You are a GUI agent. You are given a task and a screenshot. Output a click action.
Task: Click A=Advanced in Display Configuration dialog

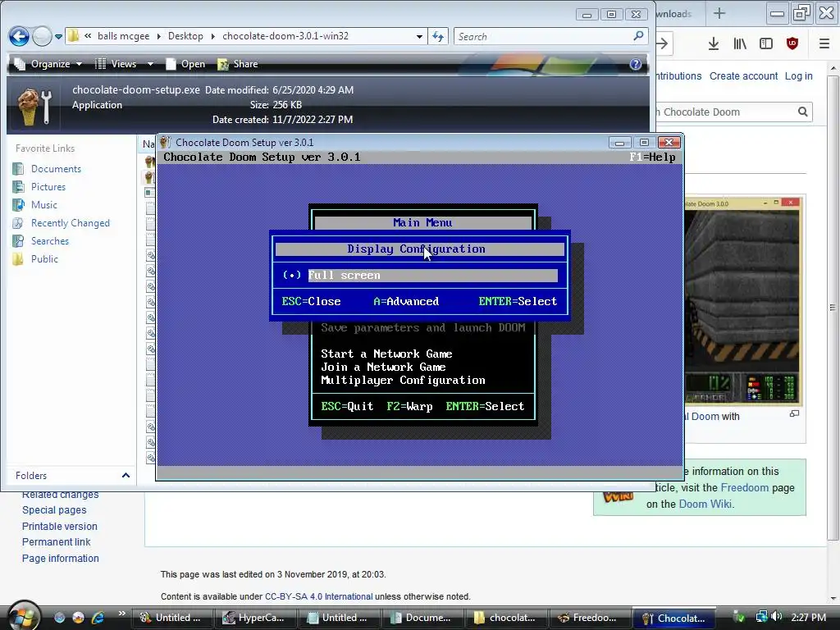406,302
